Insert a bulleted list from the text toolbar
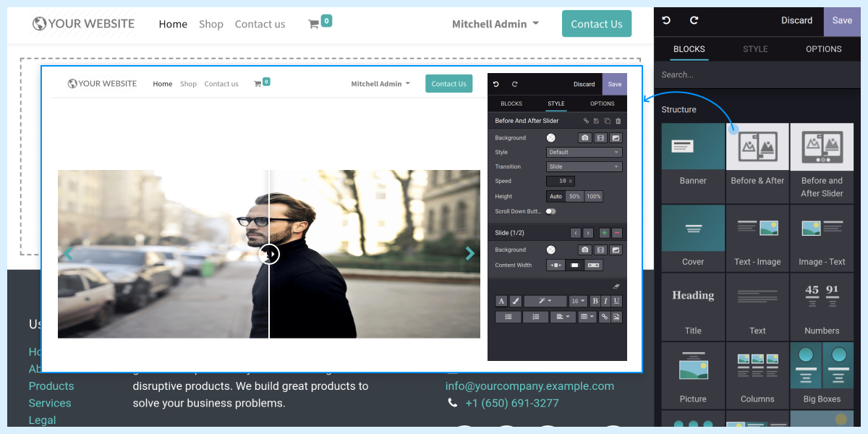Image resolution: width=868 pixels, height=434 pixels. tap(507, 316)
